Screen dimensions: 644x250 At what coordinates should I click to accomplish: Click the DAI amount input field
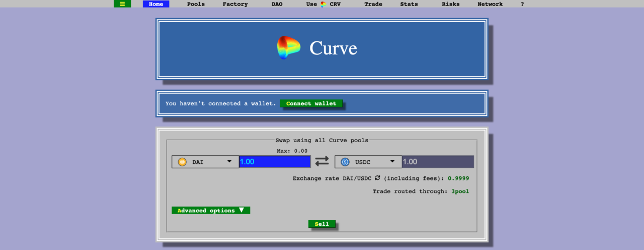275,162
